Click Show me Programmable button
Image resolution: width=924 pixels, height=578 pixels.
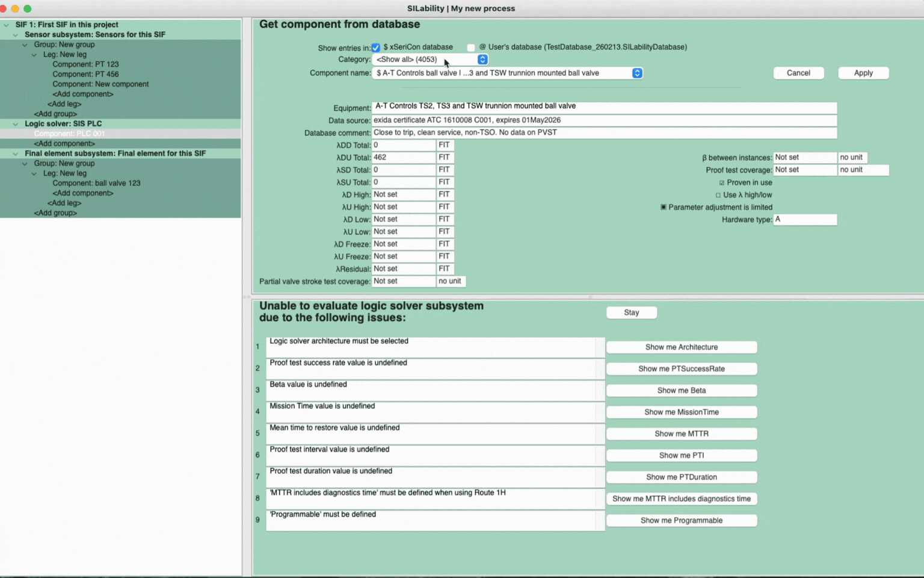tap(681, 521)
